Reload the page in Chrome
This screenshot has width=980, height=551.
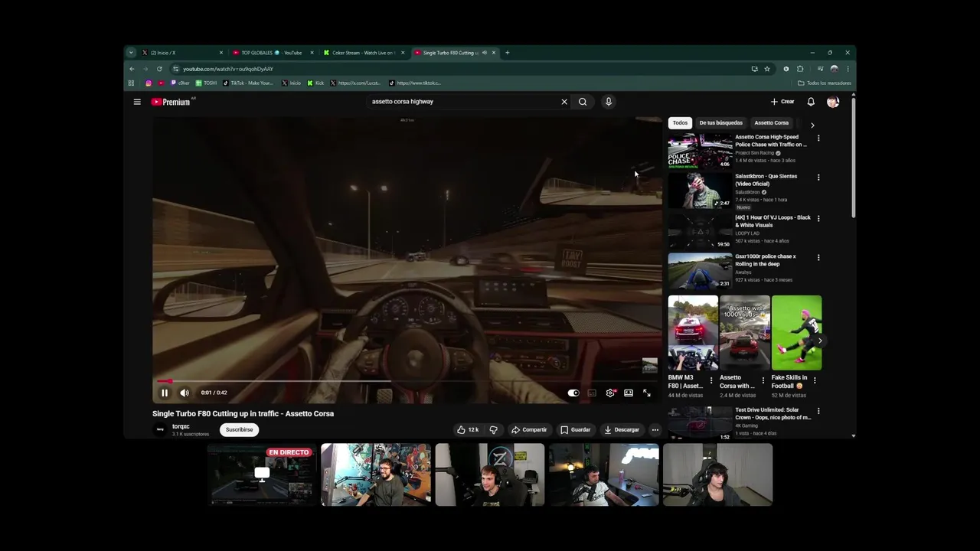click(159, 69)
